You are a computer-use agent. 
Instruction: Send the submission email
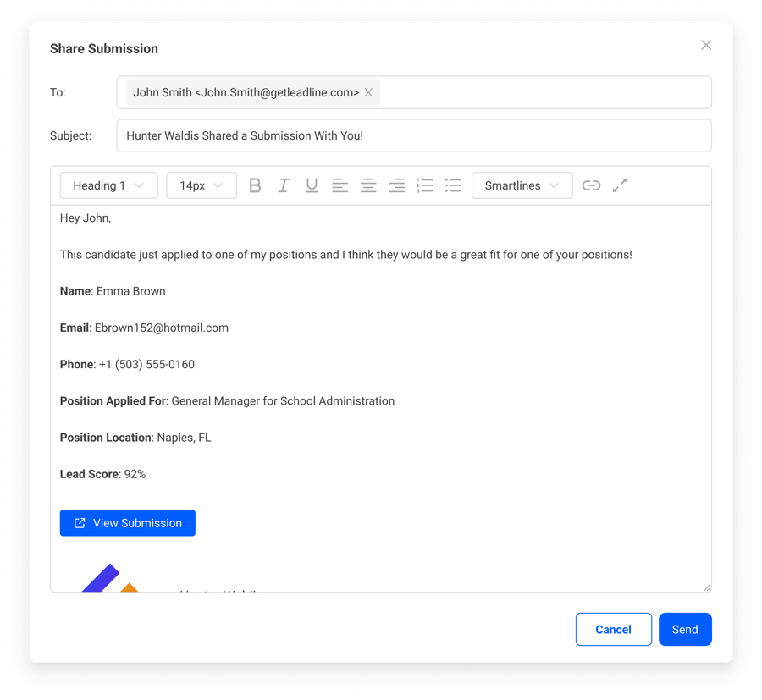pos(685,629)
